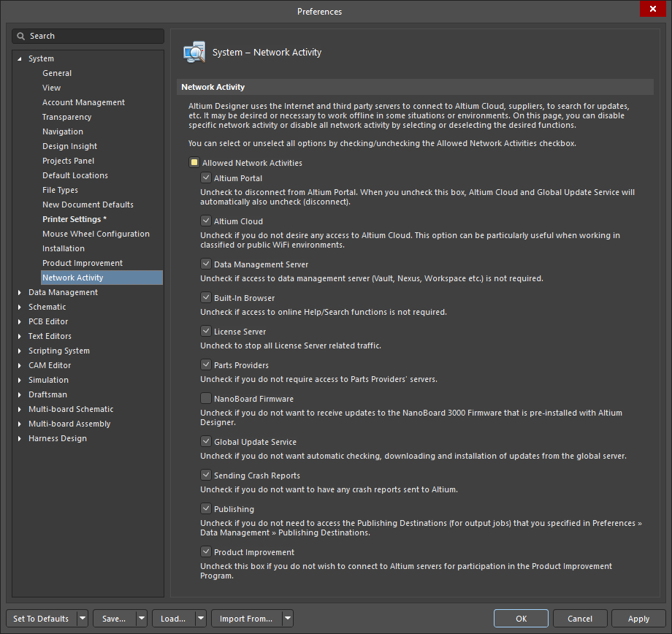
Task: Confirm with the OK button
Action: (521, 619)
